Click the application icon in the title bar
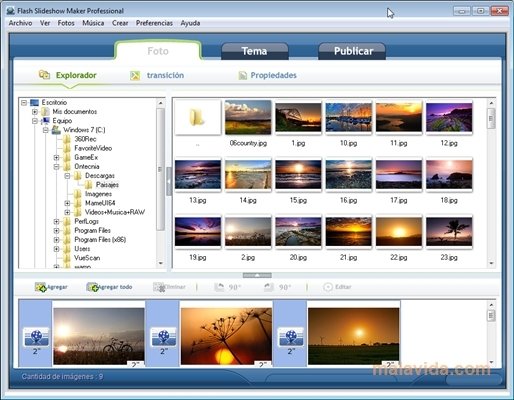The image size is (514, 400). tap(11, 11)
